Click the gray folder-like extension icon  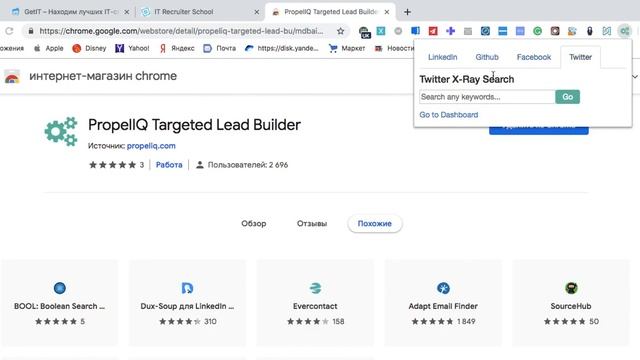(x=468, y=31)
